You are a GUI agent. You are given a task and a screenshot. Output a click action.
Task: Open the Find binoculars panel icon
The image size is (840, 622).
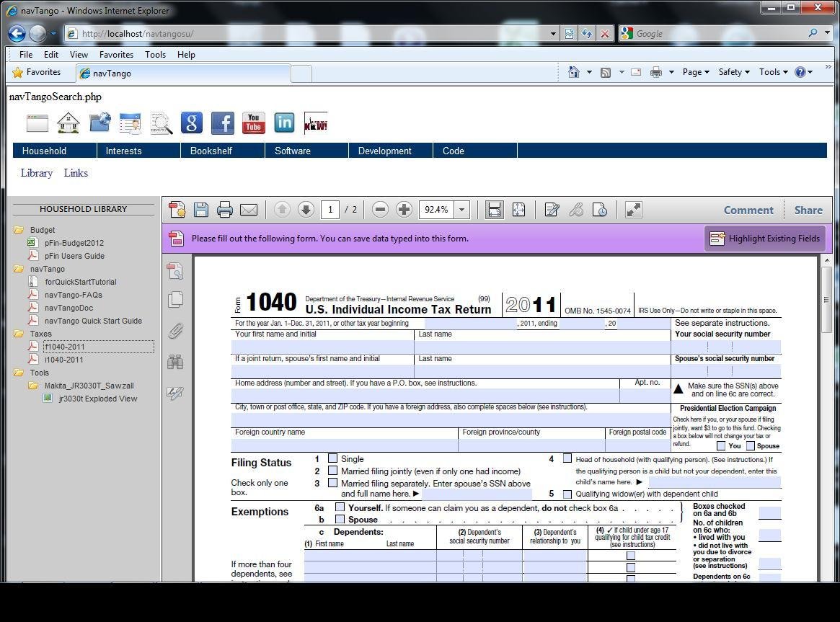point(175,361)
